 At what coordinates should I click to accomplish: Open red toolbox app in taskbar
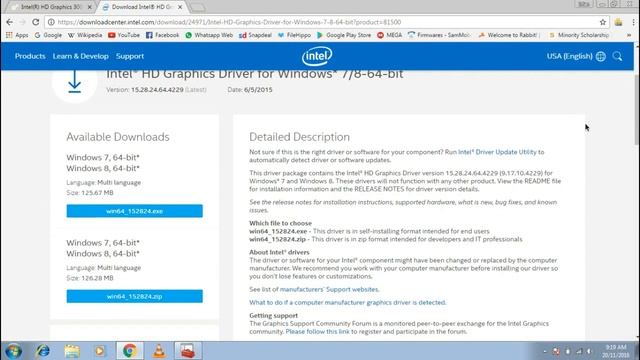pos(188,351)
